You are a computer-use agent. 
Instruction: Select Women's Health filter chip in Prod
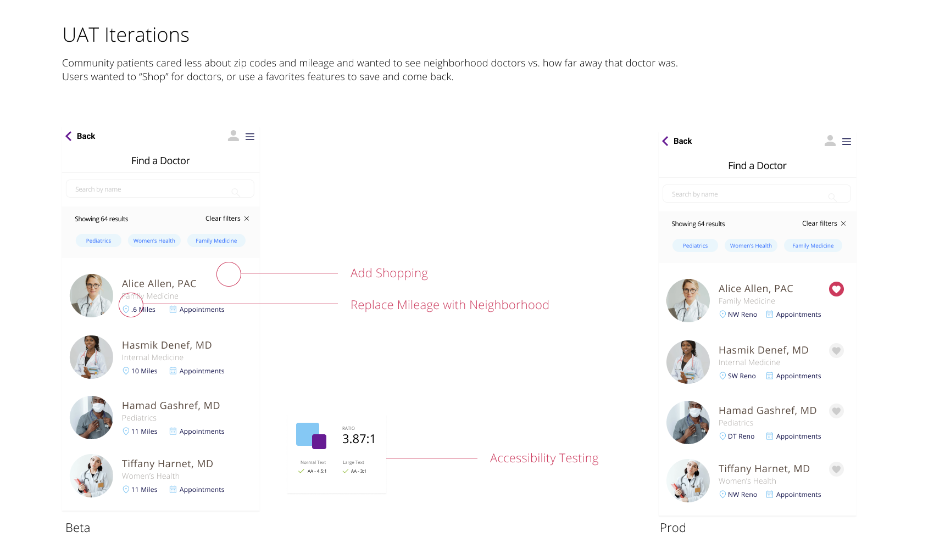point(750,245)
